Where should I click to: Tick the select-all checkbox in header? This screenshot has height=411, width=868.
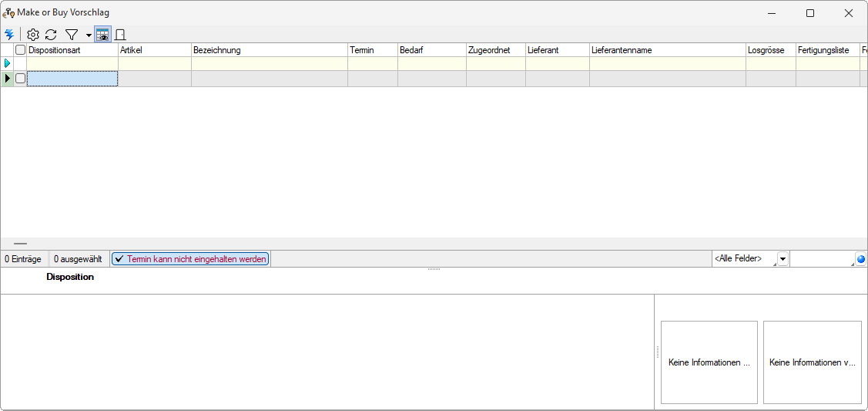pyautogui.click(x=21, y=50)
